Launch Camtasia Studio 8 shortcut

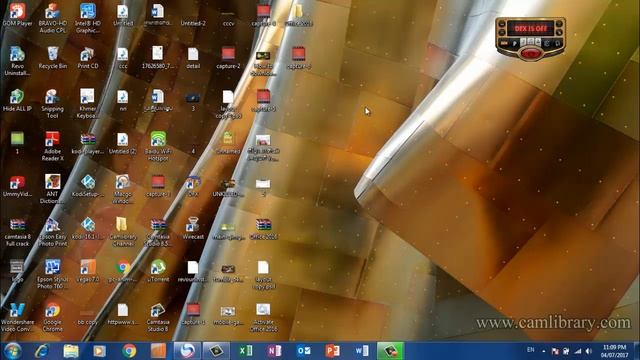158,317
